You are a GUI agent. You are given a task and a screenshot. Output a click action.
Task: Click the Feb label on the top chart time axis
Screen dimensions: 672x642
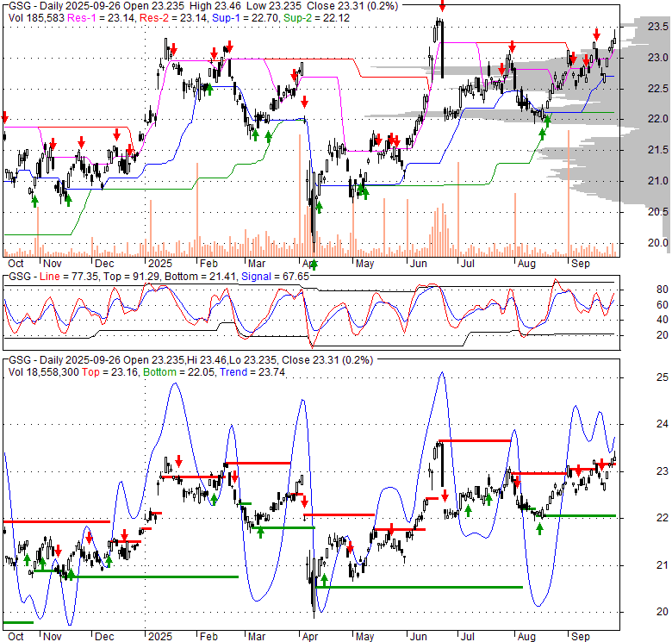(x=208, y=263)
